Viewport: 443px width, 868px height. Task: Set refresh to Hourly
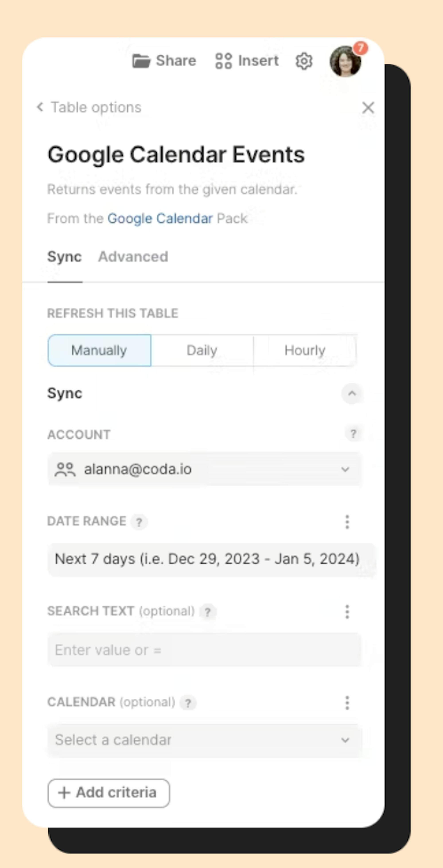coord(305,350)
